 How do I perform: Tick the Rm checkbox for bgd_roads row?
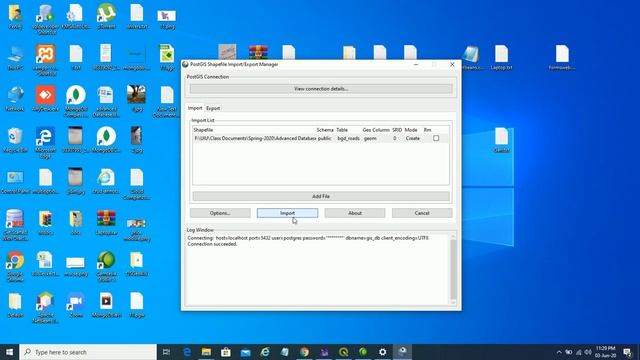[x=436, y=138]
